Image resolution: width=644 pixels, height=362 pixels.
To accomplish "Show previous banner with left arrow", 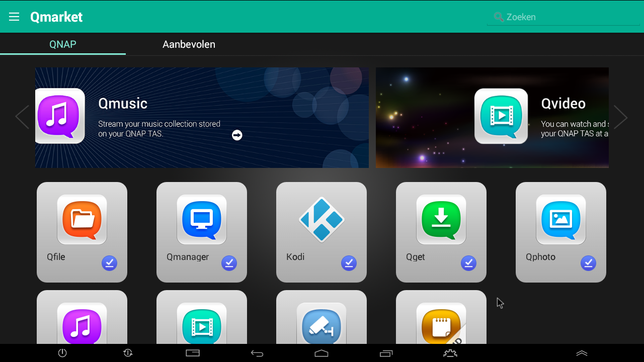I will tap(22, 117).
